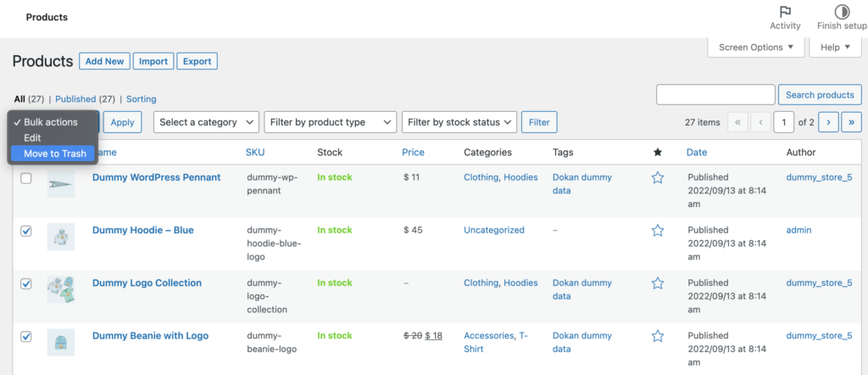Uncheck the Dummy Hoodie – Blue checkbox
This screenshot has width=868, height=375.
point(26,231)
